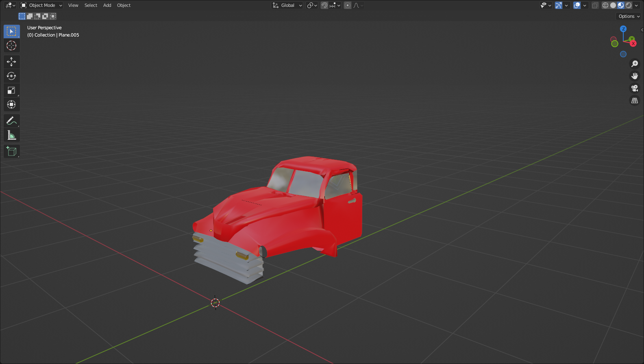
Task: Choose the Move tool
Action: (x=11, y=62)
